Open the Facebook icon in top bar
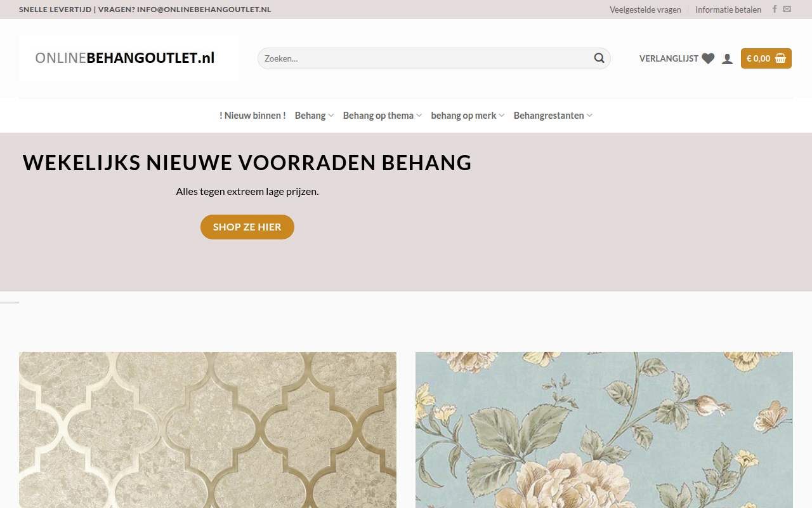This screenshot has height=508, width=812. click(775, 9)
